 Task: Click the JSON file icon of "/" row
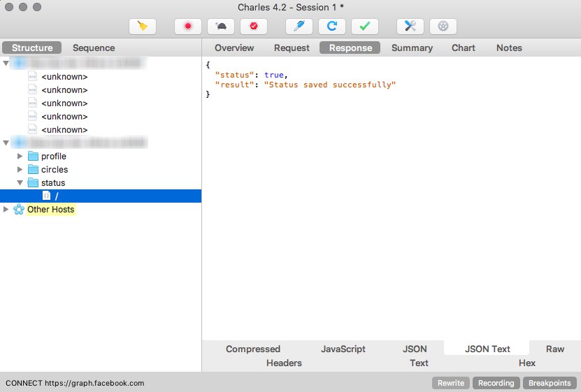pyautogui.click(x=46, y=196)
